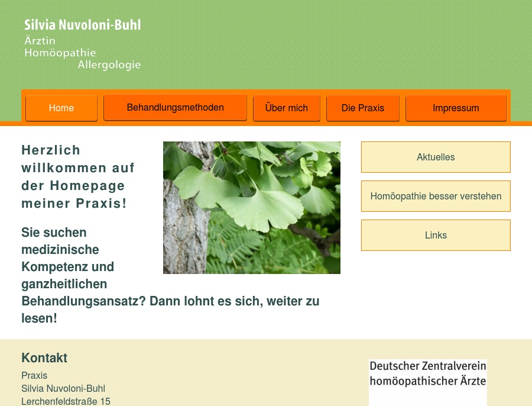This screenshot has width=532, height=406.
Task: Navigate to Die Praxis
Action: click(363, 108)
